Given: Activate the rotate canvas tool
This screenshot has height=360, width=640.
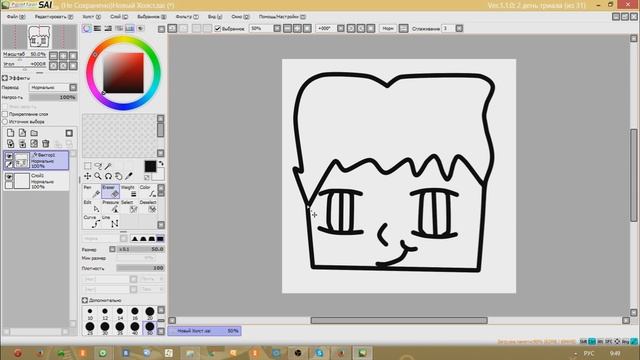Looking at the screenshot, I should [x=108, y=176].
